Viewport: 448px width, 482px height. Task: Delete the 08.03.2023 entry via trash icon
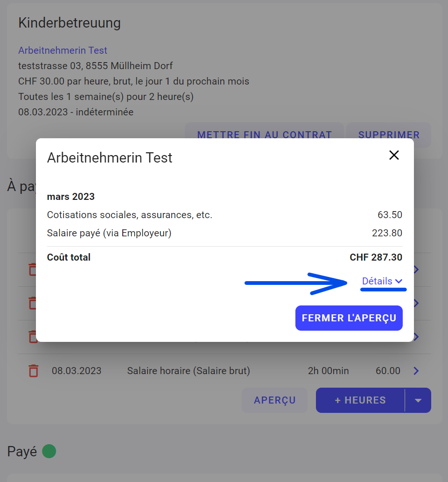point(33,371)
